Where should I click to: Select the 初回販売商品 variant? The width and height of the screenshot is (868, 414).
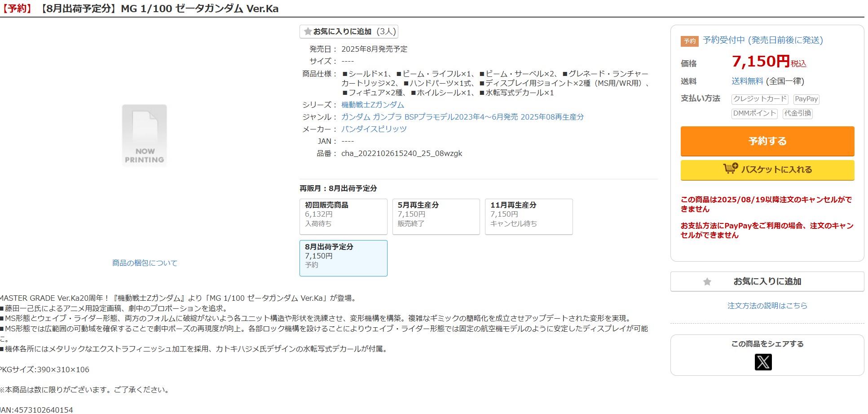344,217
